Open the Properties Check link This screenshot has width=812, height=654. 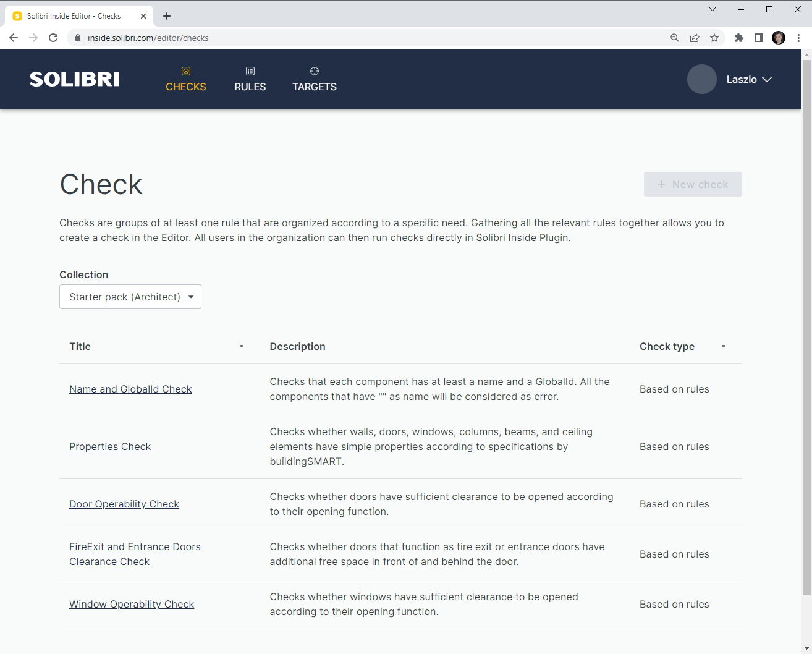click(110, 446)
